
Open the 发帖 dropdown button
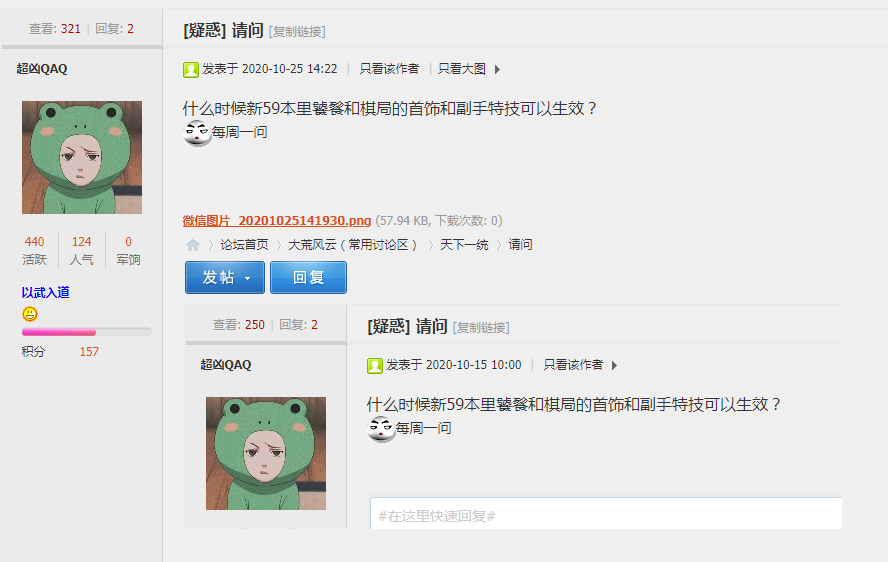[x=225, y=278]
